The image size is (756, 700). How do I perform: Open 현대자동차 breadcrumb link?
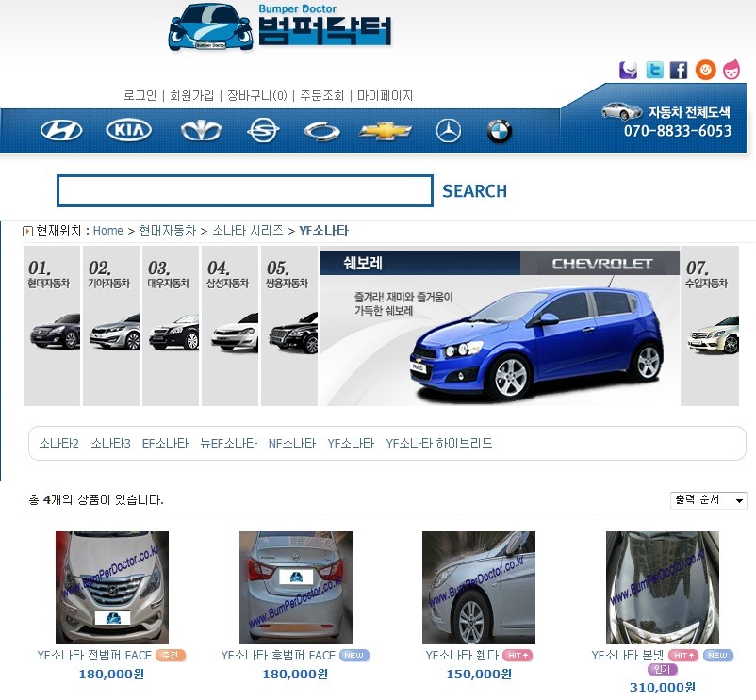click(167, 231)
